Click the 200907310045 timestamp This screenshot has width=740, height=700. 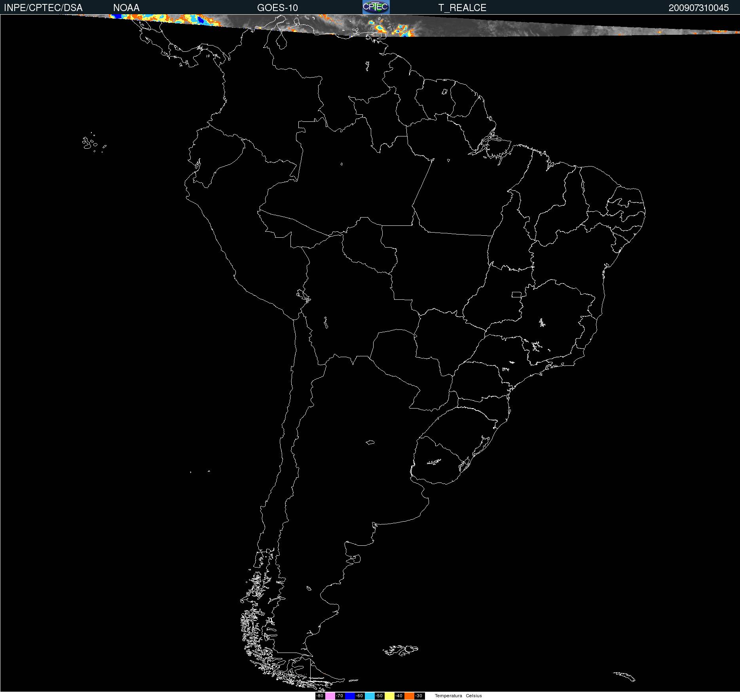point(698,8)
